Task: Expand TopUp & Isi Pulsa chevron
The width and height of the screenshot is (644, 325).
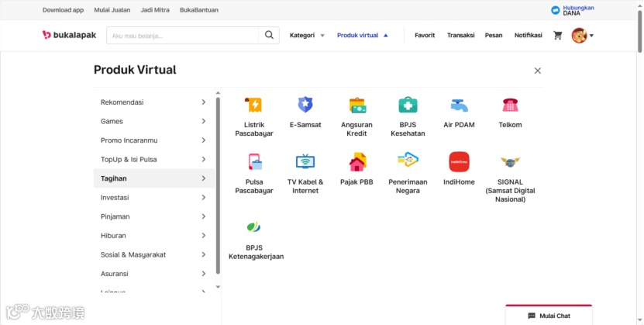Action: pyautogui.click(x=204, y=159)
